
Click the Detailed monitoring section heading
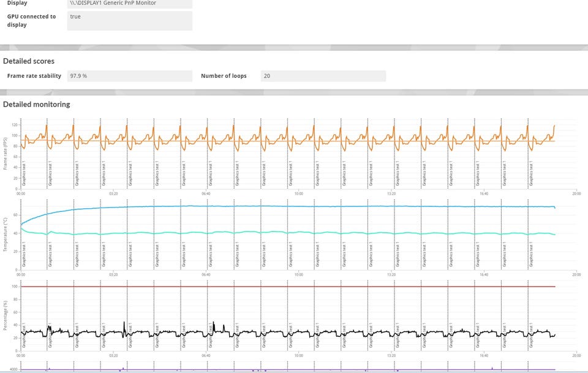36,105
